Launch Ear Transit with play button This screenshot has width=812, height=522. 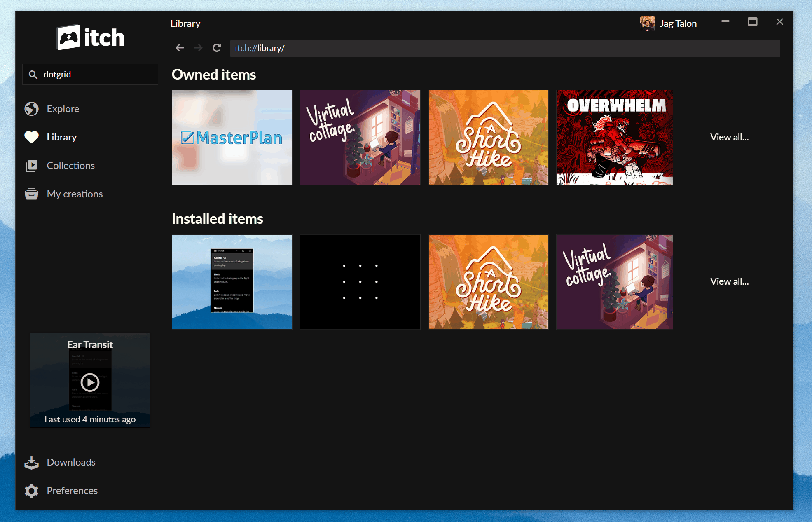point(90,382)
